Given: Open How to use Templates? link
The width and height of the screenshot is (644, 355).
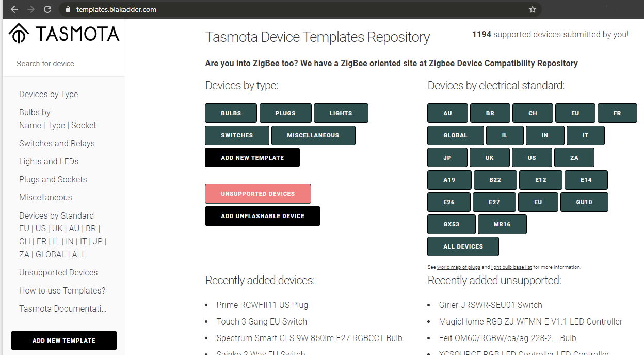Looking at the screenshot, I should click(62, 290).
